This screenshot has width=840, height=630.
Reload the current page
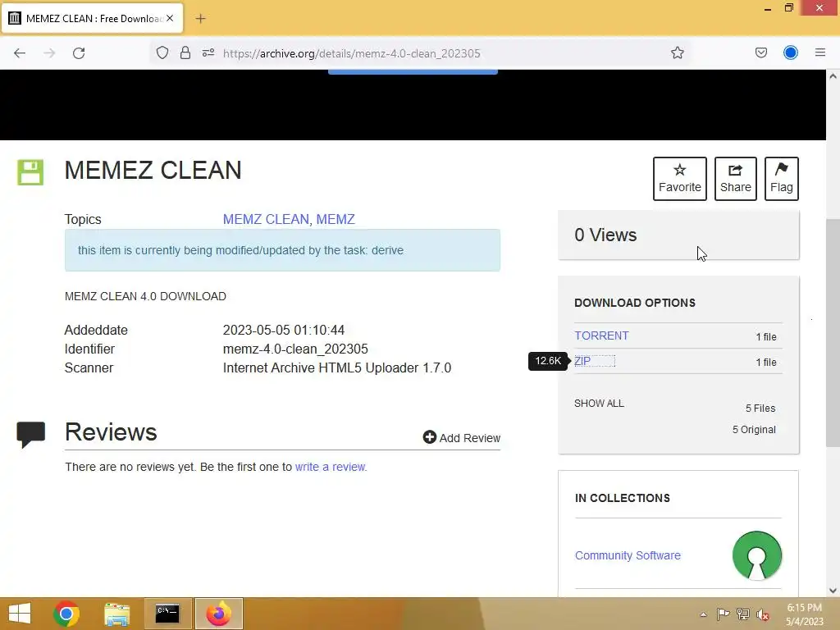[x=79, y=53]
